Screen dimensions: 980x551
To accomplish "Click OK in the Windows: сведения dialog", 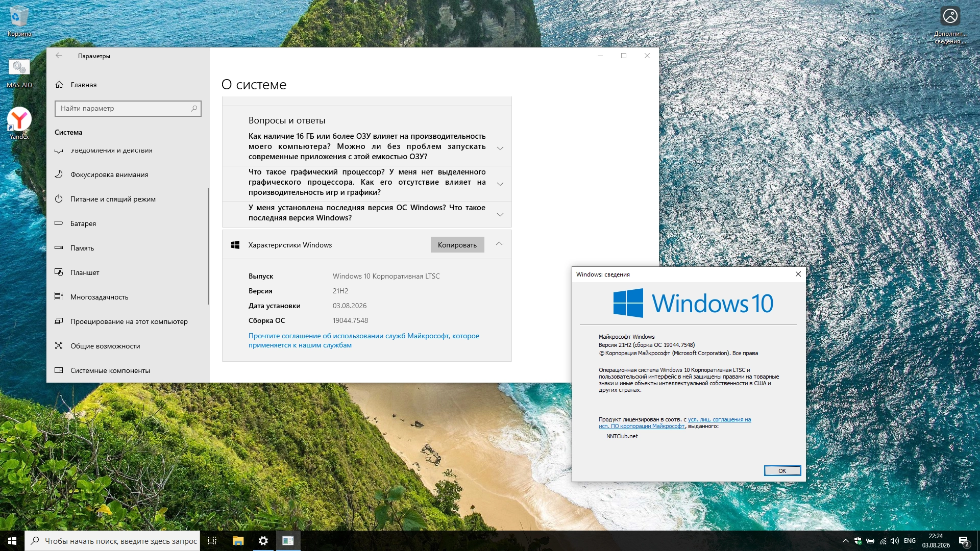I will (782, 470).
